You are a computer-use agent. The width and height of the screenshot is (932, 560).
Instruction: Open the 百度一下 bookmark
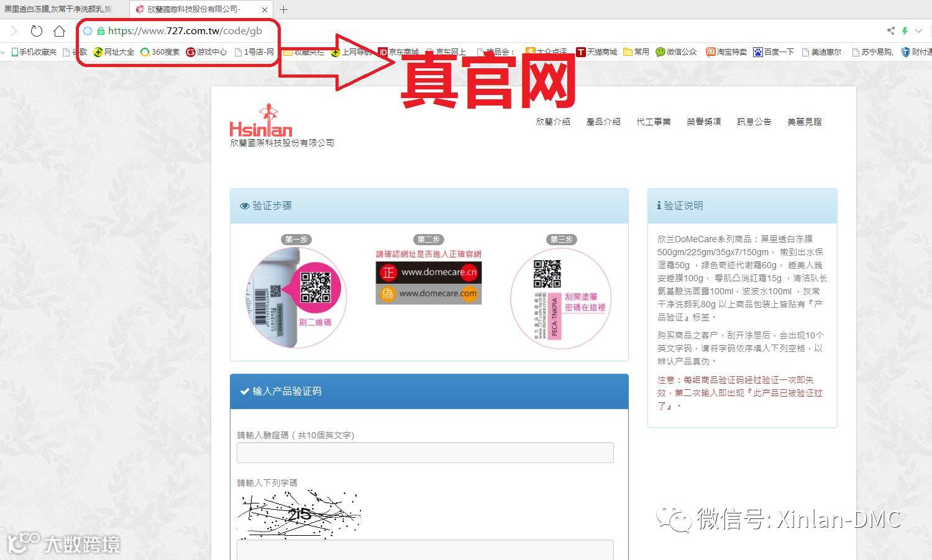[x=774, y=52]
